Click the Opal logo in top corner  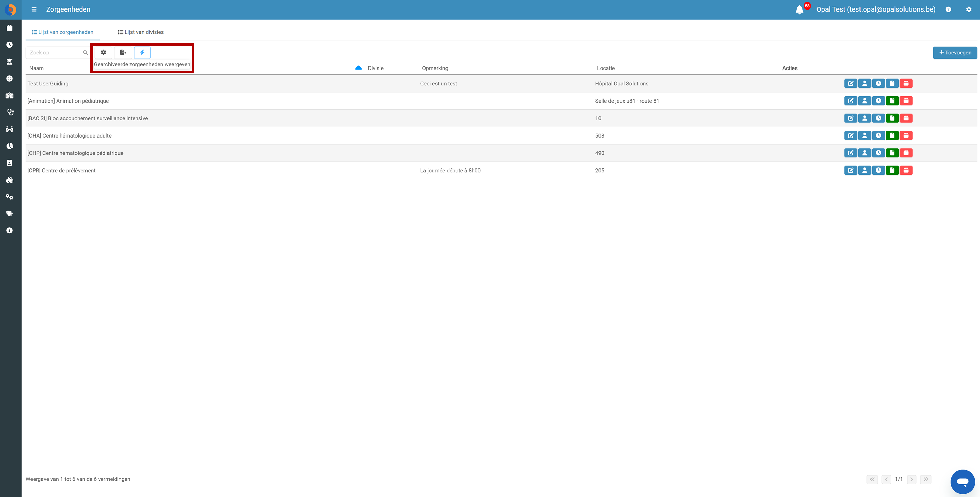(x=10, y=9)
